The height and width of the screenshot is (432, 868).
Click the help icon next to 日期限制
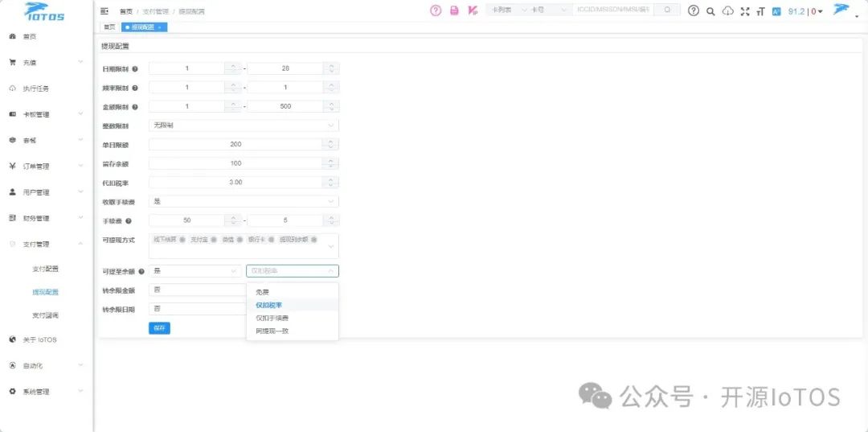click(x=136, y=69)
